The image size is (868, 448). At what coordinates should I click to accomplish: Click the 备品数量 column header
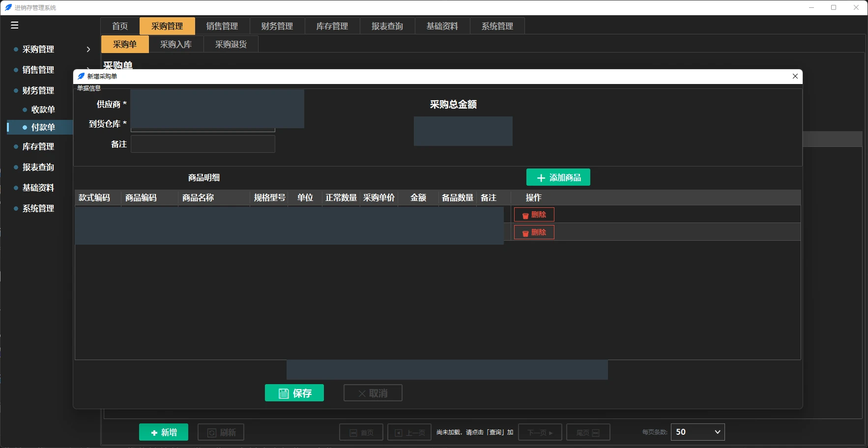(458, 197)
